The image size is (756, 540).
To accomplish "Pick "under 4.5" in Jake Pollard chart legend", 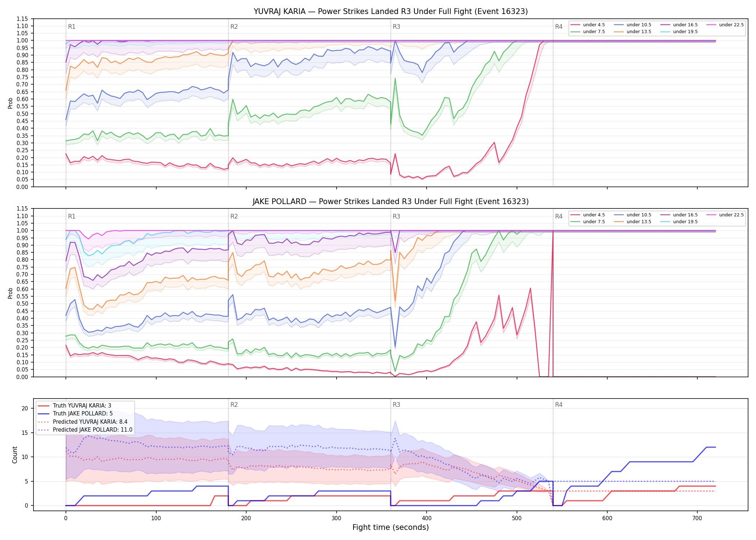I will pos(588,215).
